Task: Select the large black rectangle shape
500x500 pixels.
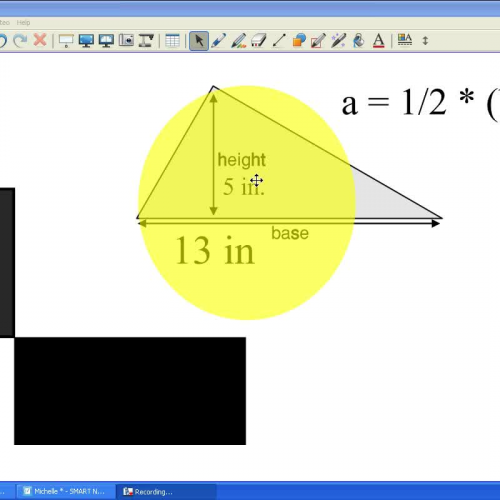Action: [x=130, y=391]
